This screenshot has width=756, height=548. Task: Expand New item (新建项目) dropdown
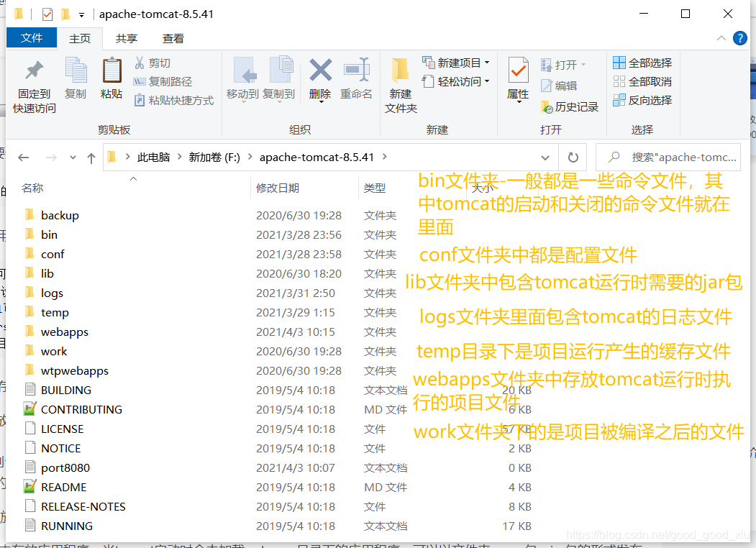(487, 63)
